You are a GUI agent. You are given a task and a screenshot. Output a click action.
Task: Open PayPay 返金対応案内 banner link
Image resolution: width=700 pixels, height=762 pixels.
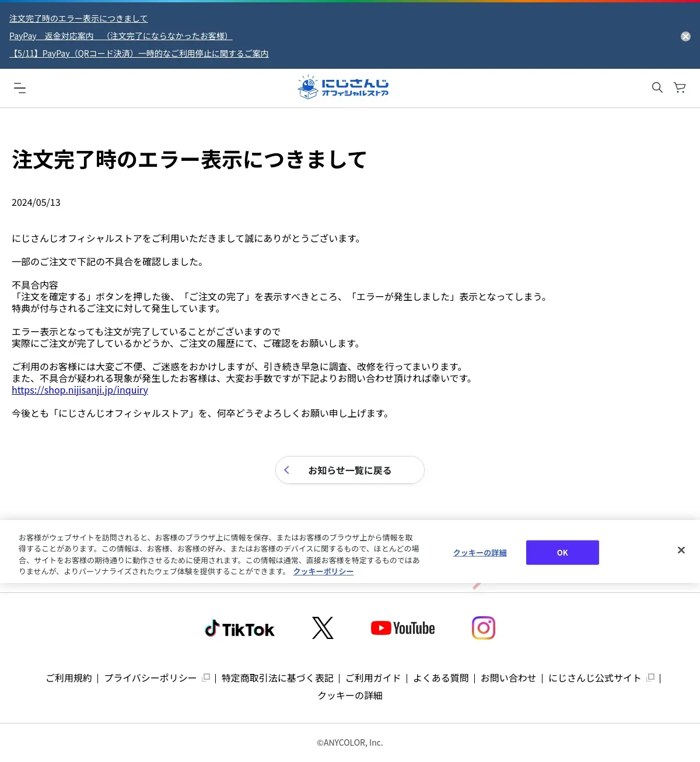121,36
